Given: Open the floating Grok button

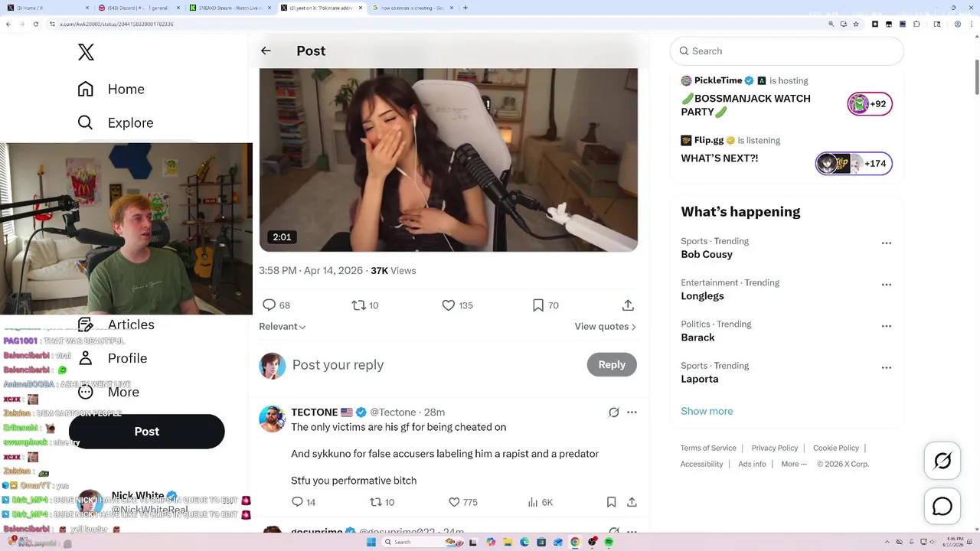Looking at the screenshot, I should click(942, 461).
